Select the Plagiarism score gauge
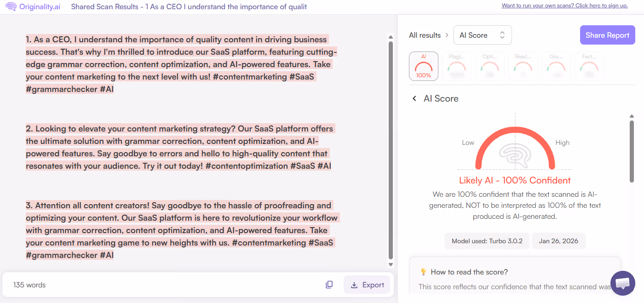This screenshot has height=303, width=644. tap(456, 66)
